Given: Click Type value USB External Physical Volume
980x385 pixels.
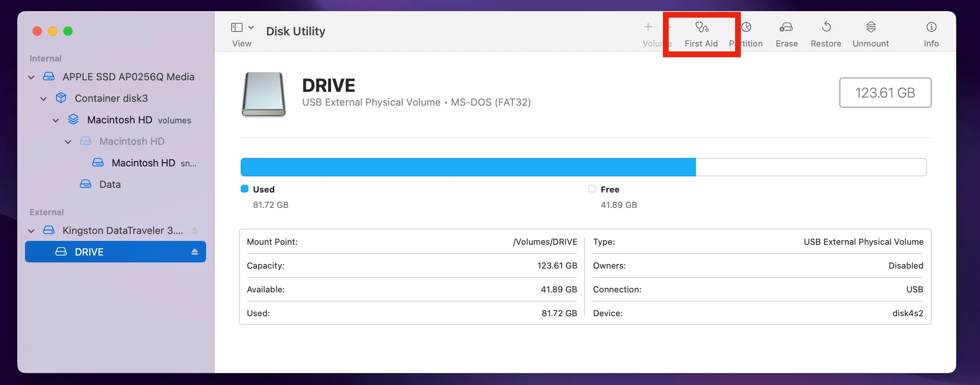Looking at the screenshot, I should (864, 242).
